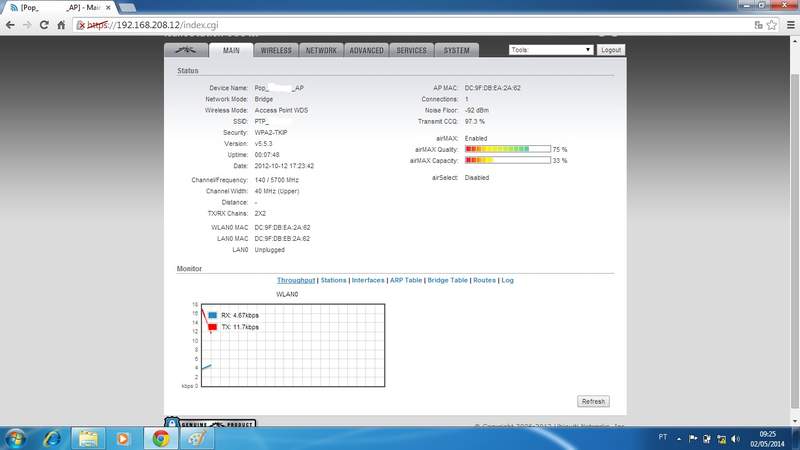Image resolution: width=800 pixels, height=450 pixels.
Task: Click the network tray icon
Action: (721, 438)
